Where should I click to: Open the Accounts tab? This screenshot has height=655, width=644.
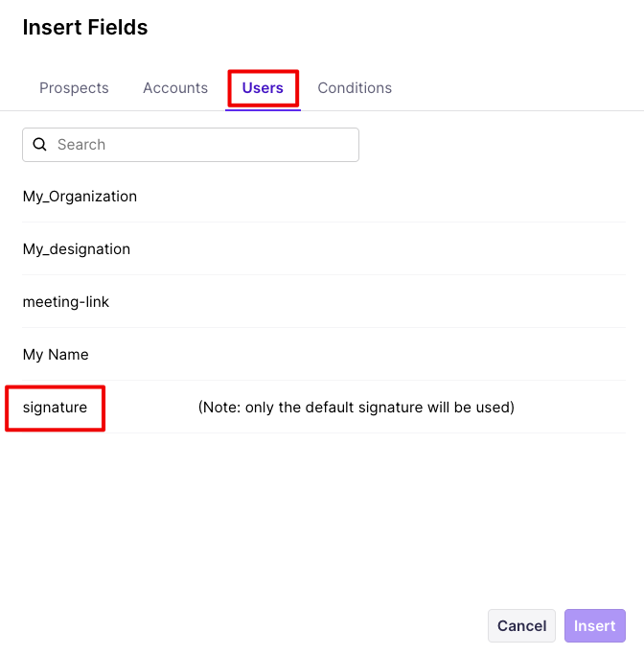[175, 88]
